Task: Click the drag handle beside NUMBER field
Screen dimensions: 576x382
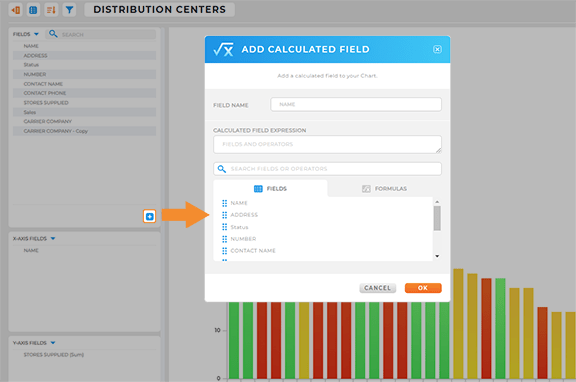Action: pos(224,239)
